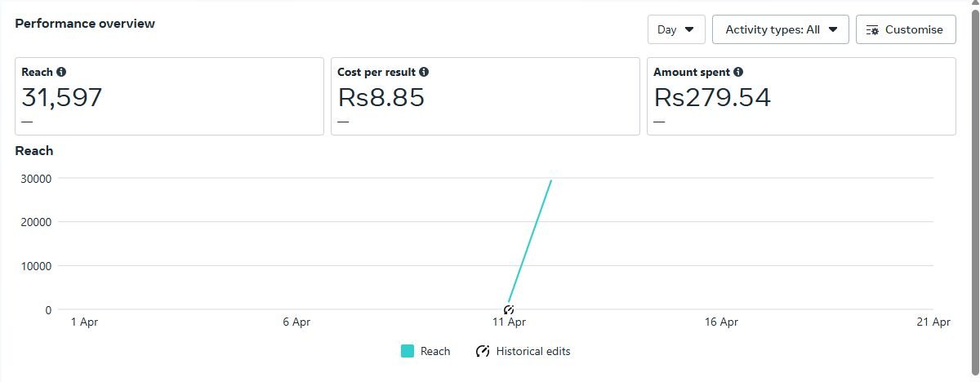This screenshot has width=980, height=382.
Task: Click the sliders icon in Customise button
Action: coord(872,29)
